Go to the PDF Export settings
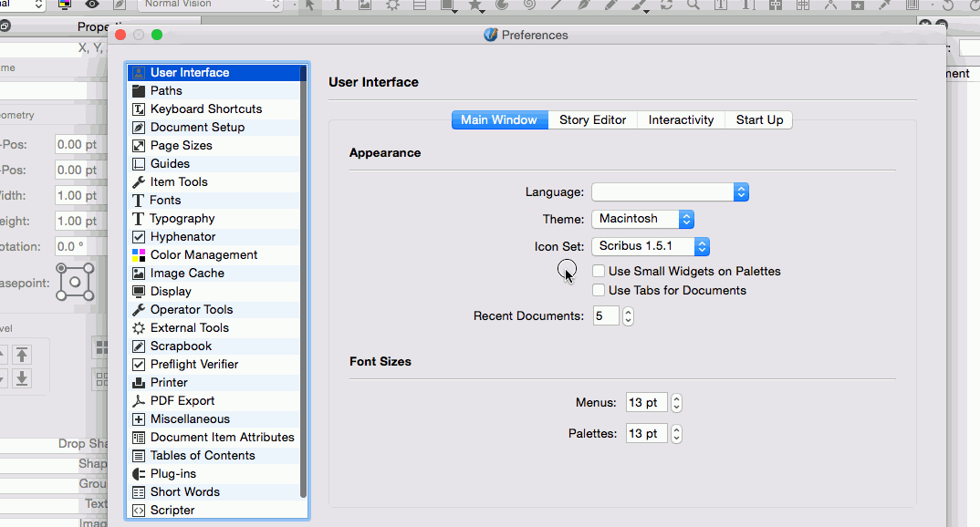Viewport: 980px width, 527px height. pyautogui.click(x=182, y=400)
